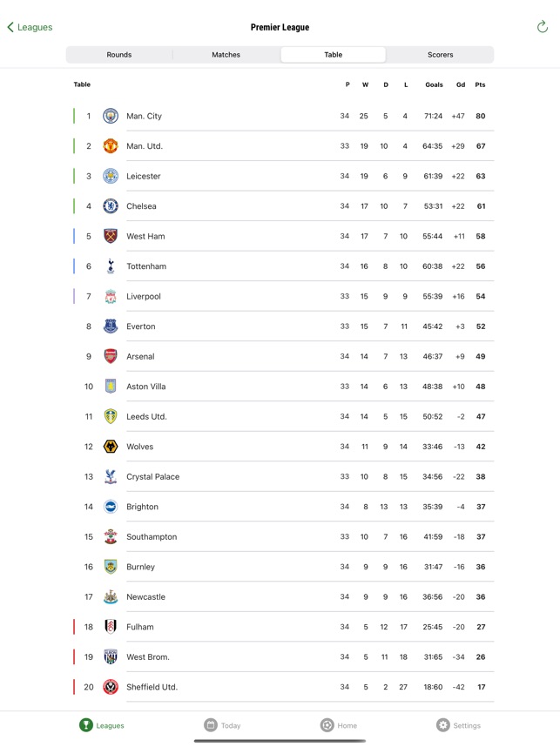Select the Table tab

tap(334, 55)
